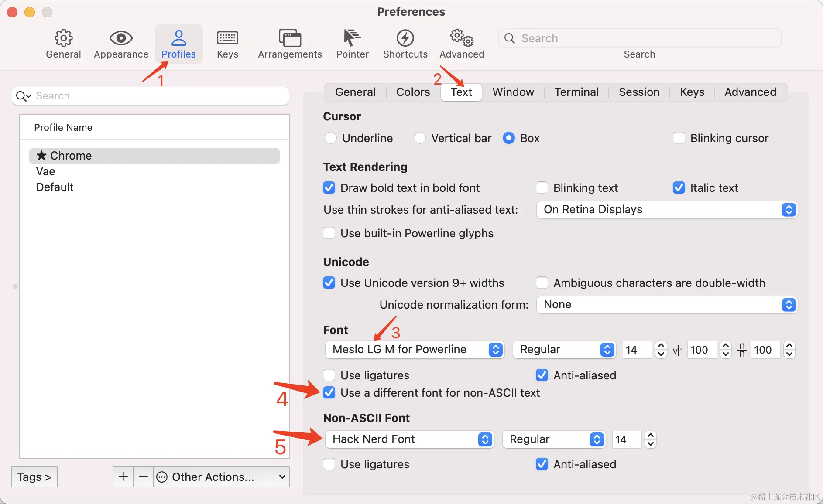This screenshot has width=823, height=504.
Task: Click the minus icon to remove profile
Action: (x=143, y=477)
